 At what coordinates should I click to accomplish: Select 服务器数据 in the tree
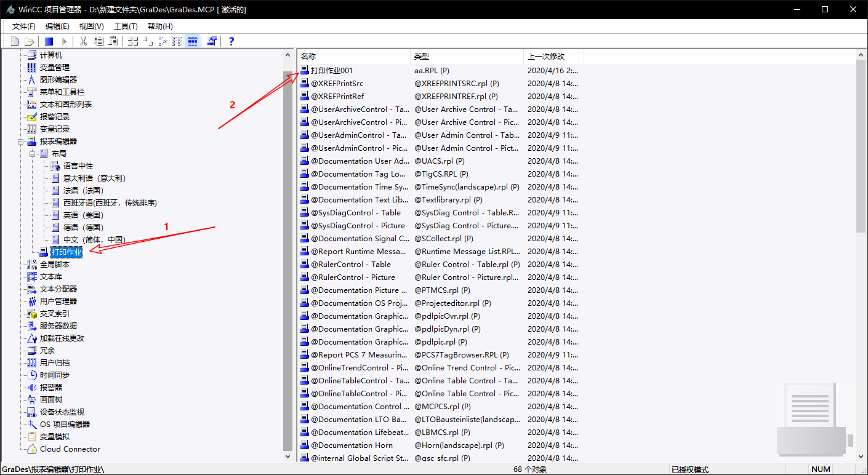pyautogui.click(x=58, y=326)
